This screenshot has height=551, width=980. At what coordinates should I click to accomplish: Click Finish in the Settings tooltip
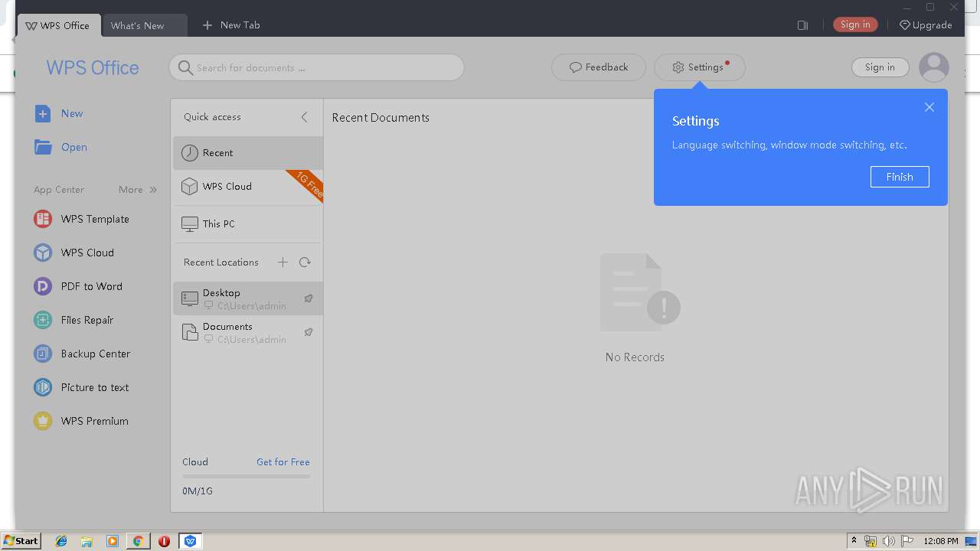900,177
